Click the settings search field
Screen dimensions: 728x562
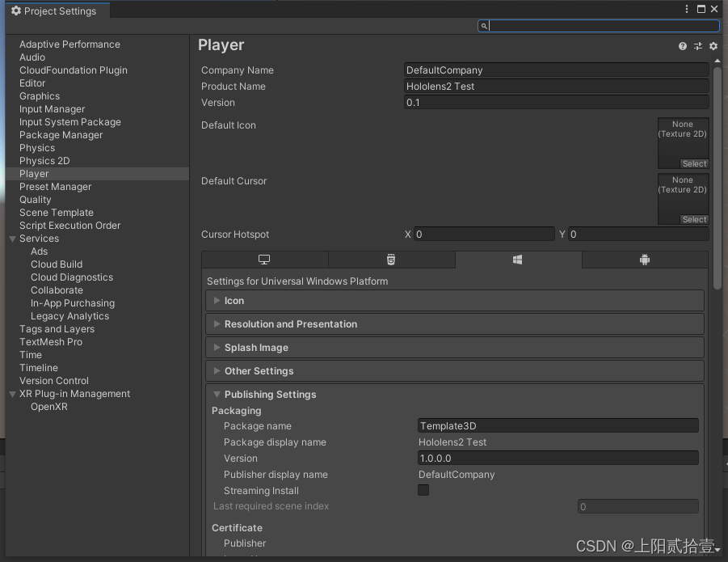click(x=599, y=26)
